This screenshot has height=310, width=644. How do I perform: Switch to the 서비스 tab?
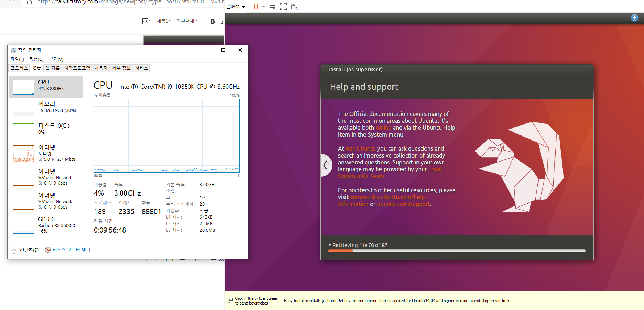click(x=142, y=68)
